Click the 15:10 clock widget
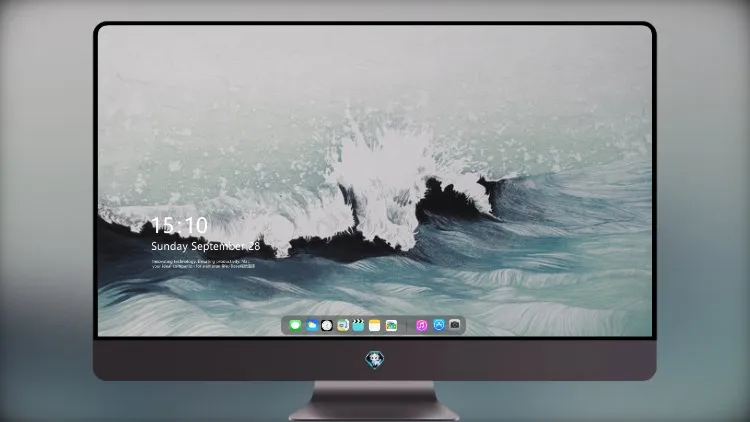The width and height of the screenshot is (750, 422). tap(179, 225)
